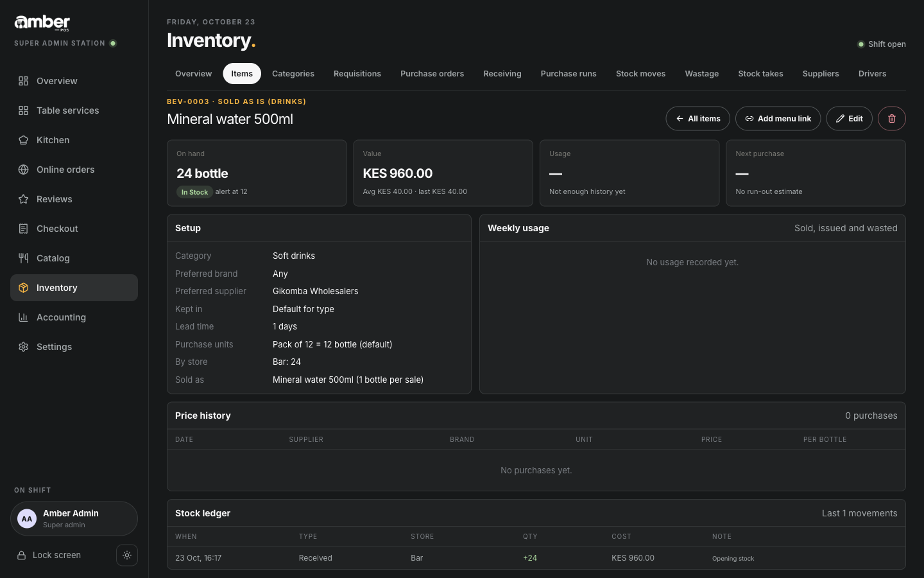Open the Drivers tab
924x578 pixels.
pos(873,74)
